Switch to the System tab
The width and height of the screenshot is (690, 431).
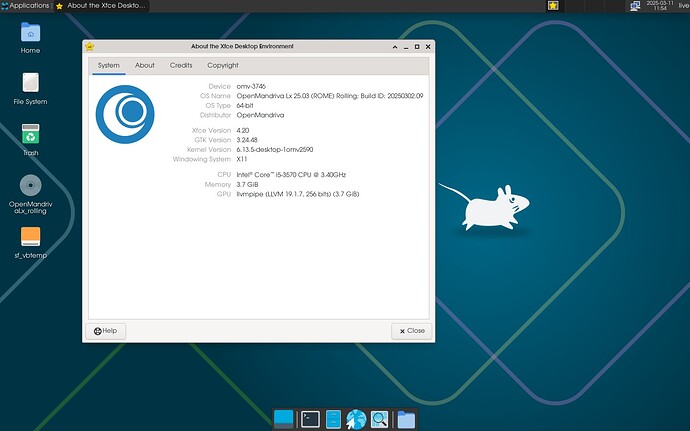tap(109, 65)
